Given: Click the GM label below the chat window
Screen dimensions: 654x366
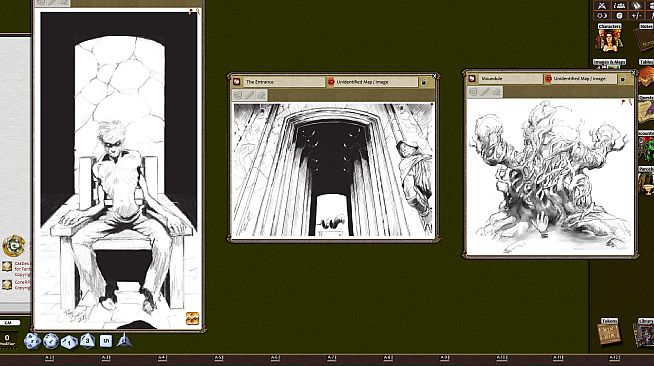Looking at the screenshot, I should 9,323.
